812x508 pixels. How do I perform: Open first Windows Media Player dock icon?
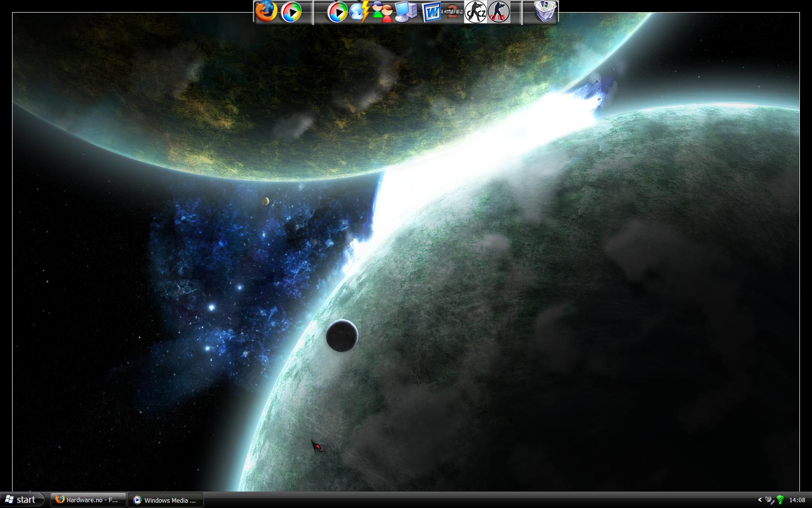(291, 12)
